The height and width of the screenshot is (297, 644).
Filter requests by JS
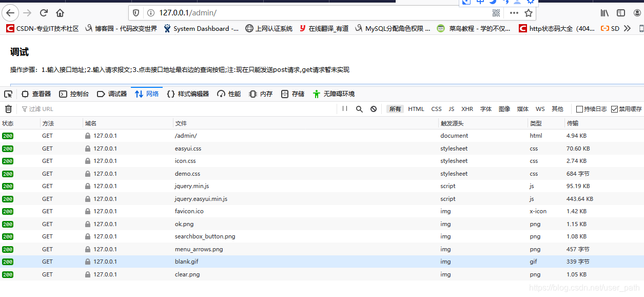pos(452,109)
